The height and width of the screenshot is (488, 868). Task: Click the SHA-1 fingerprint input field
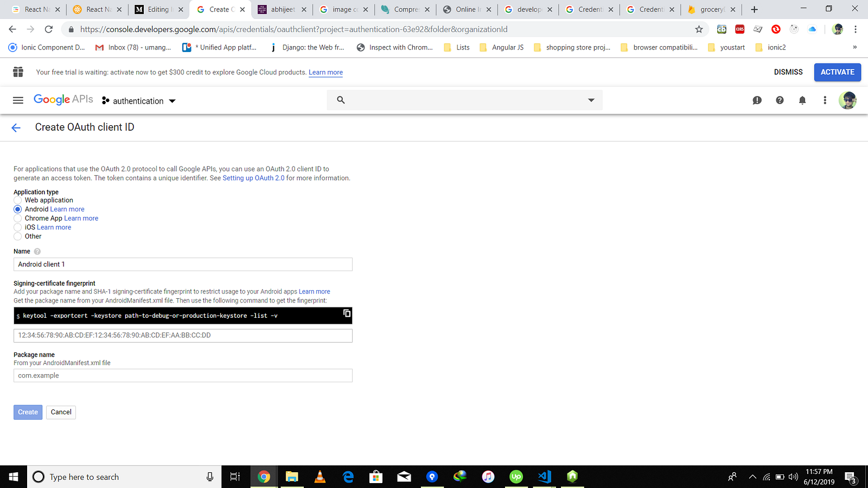click(183, 336)
